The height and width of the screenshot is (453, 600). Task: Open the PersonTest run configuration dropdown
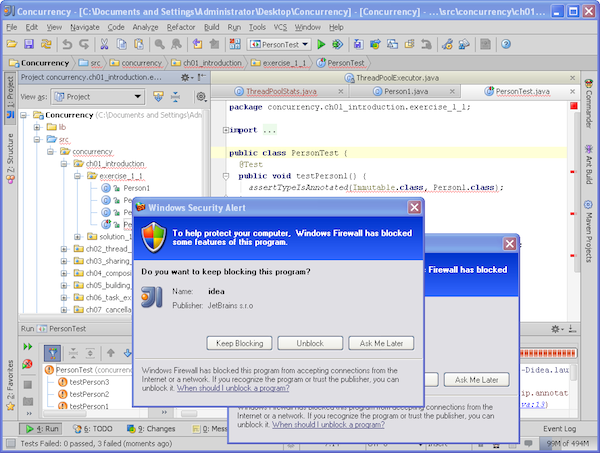point(279,44)
